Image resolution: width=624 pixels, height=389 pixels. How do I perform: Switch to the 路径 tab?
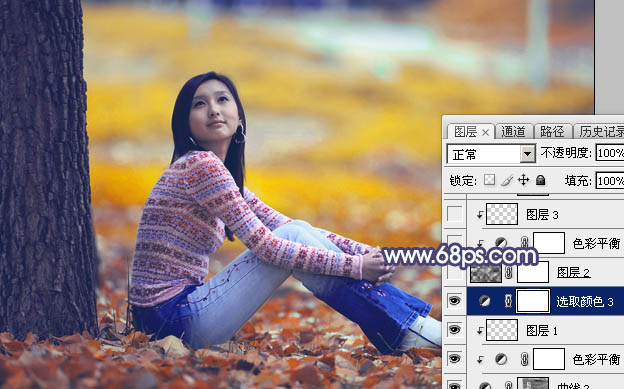(x=552, y=132)
